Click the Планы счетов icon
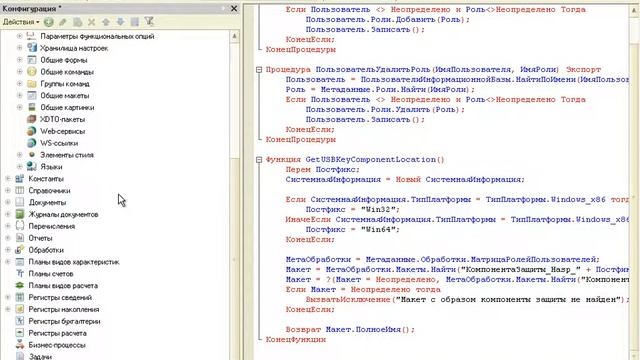 (x=20, y=273)
